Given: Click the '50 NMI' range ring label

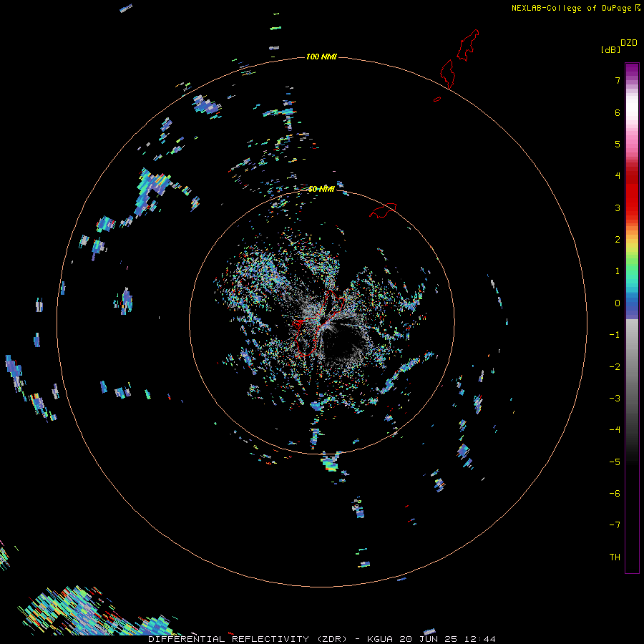Looking at the screenshot, I should 321,189.
